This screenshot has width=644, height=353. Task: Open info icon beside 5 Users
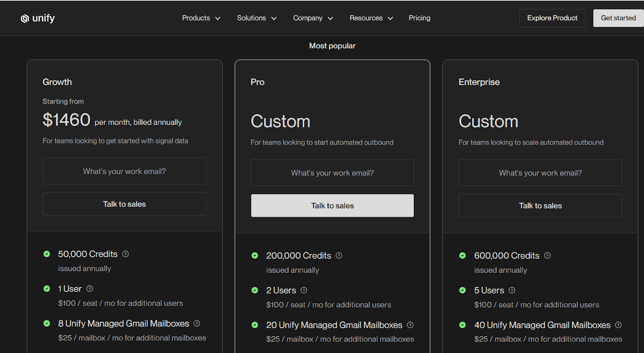tap(512, 290)
